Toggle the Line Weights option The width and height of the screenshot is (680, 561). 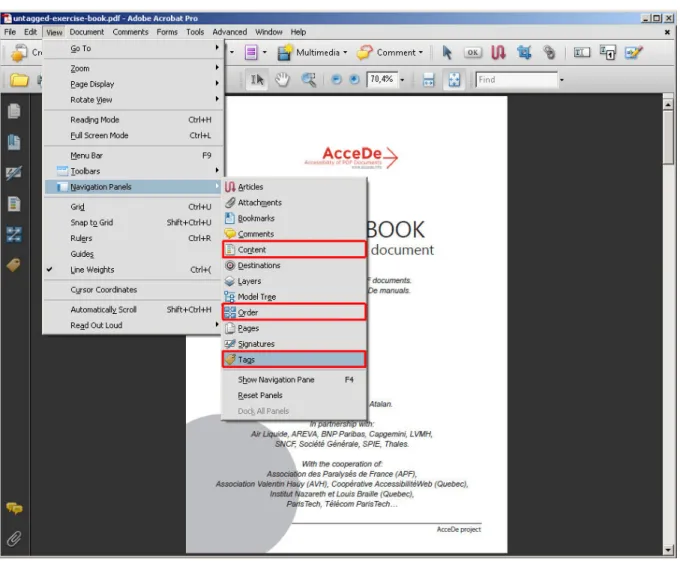(x=133, y=270)
